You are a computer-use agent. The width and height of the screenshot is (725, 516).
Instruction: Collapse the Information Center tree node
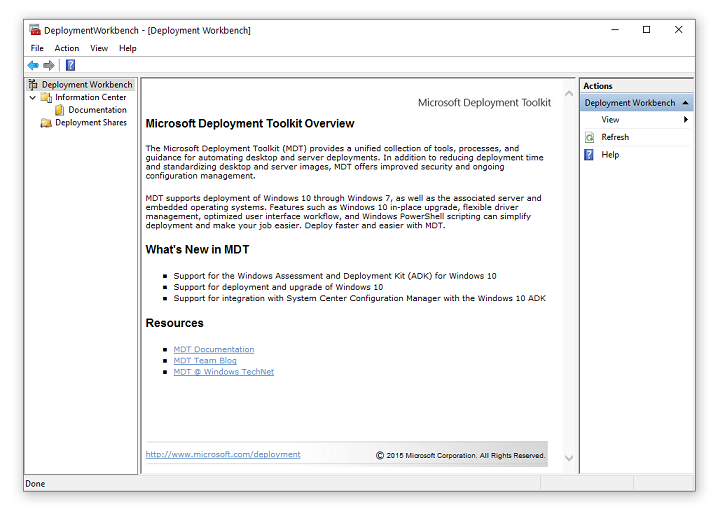pyautogui.click(x=33, y=98)
